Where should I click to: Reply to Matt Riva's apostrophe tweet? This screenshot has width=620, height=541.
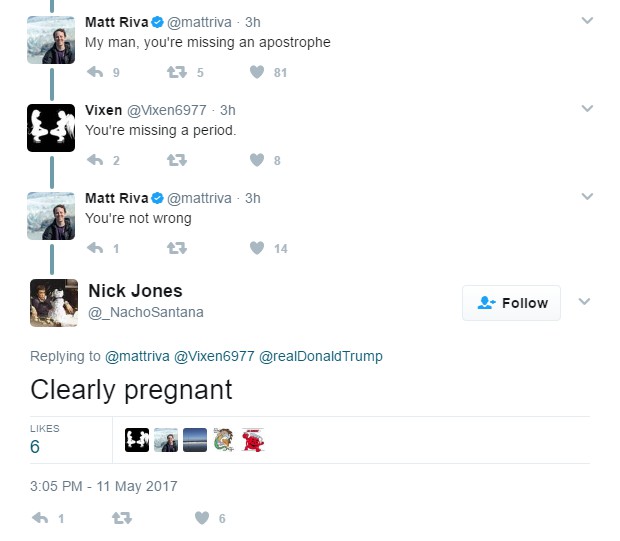pyautogui.click(x=96, y=72)
